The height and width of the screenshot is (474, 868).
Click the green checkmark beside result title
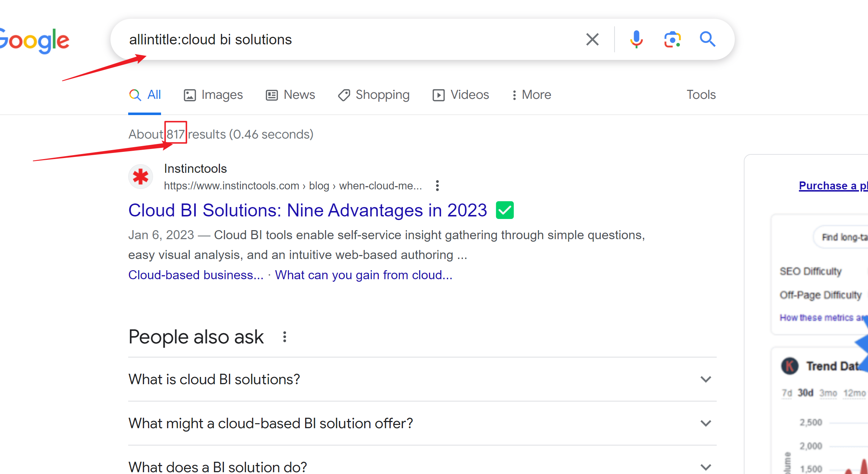tap(505, 210)
